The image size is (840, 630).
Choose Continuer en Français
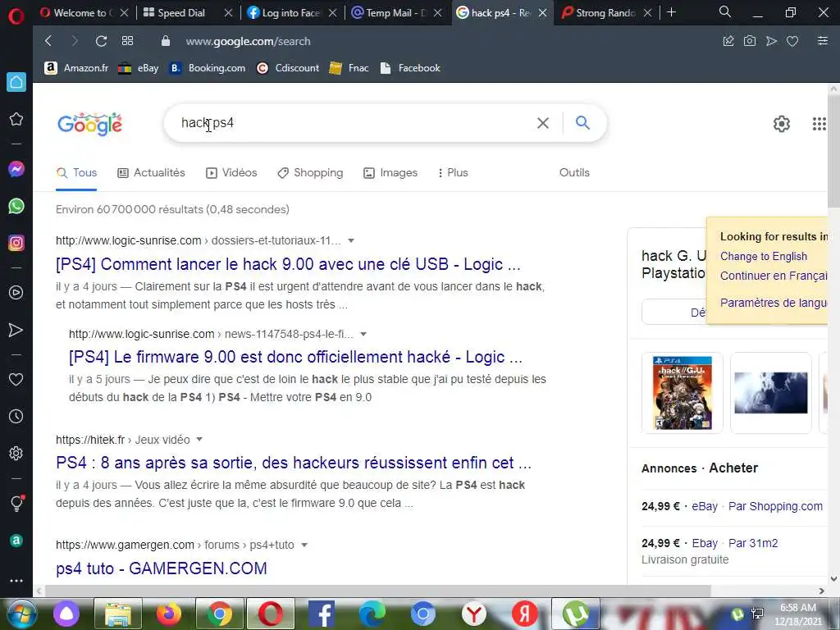(x=774, y=276)
